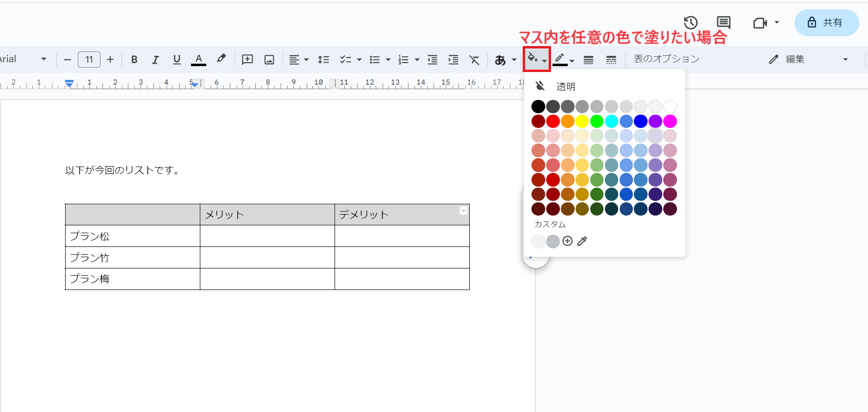Increase indent using toolbar icon
This screenshot has width=868, height=412.
[454, 60]
